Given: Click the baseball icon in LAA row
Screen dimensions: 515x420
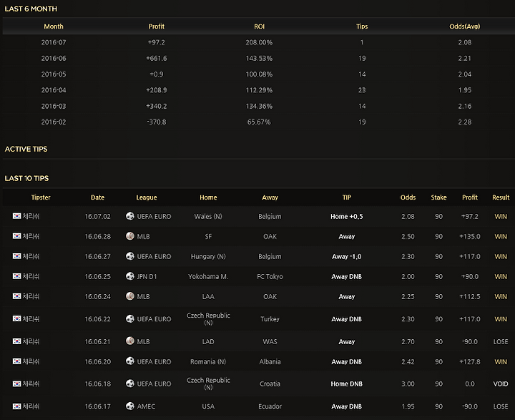Looking at the screenshot, I should point(130,296).
